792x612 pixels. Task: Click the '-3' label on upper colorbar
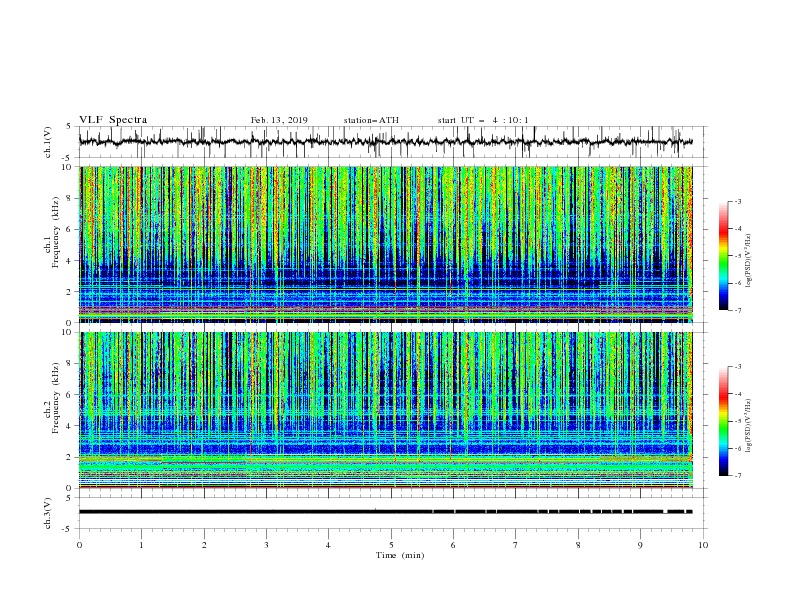(x=738, y=201)
